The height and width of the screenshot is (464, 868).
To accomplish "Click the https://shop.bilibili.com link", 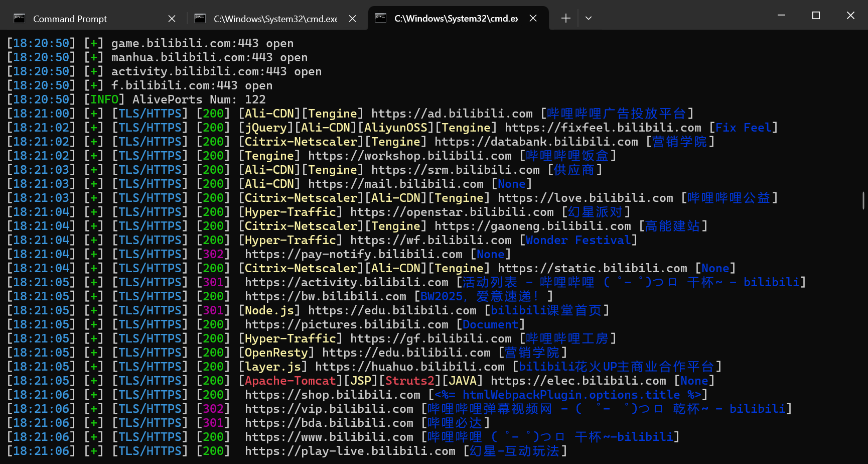I will point(332,395).
